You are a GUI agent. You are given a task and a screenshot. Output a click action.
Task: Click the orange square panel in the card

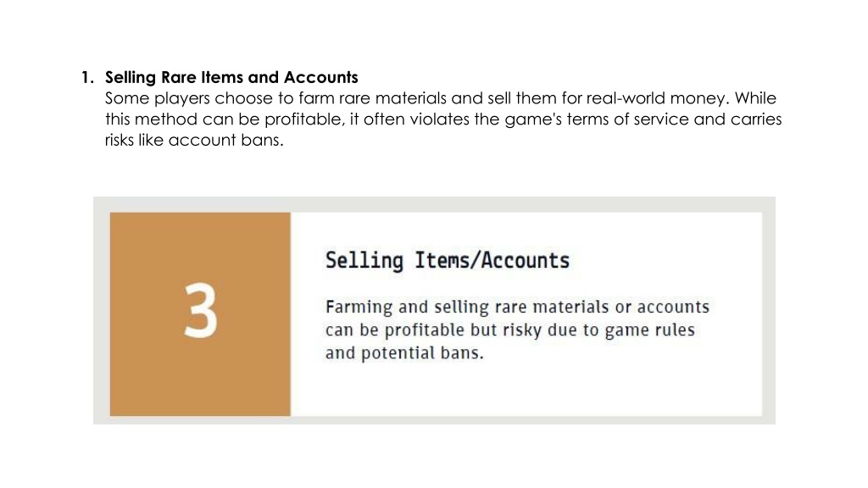coord(200,313)
